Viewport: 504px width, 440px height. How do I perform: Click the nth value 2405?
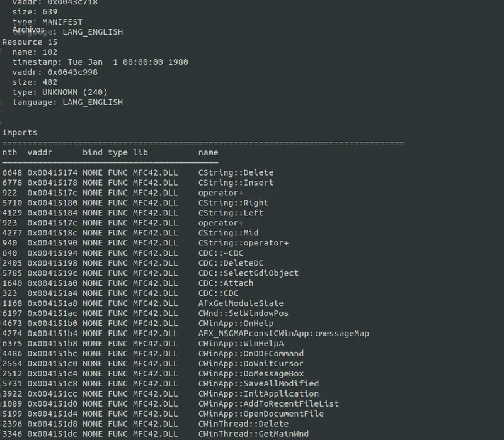[x=12, y=263]
